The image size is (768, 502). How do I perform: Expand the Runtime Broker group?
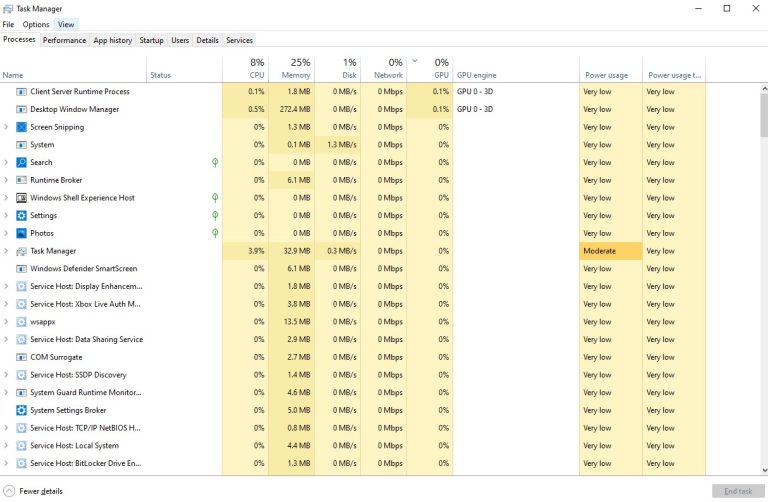[6, 180]
